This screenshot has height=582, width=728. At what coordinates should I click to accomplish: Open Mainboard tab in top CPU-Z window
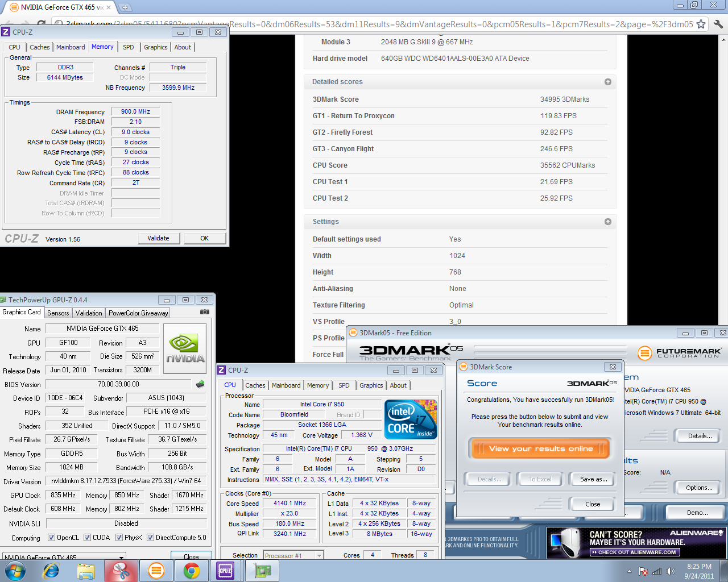coord(71,47)
